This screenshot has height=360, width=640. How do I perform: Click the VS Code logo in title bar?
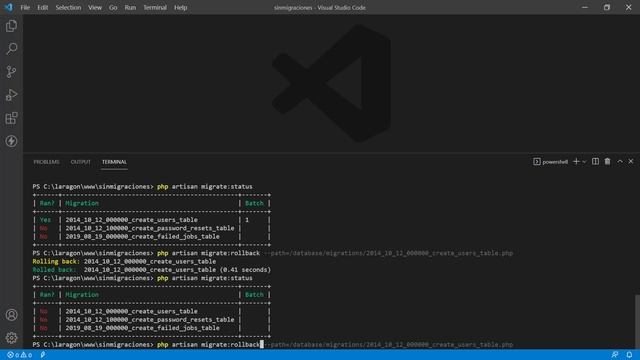point(9,7)
